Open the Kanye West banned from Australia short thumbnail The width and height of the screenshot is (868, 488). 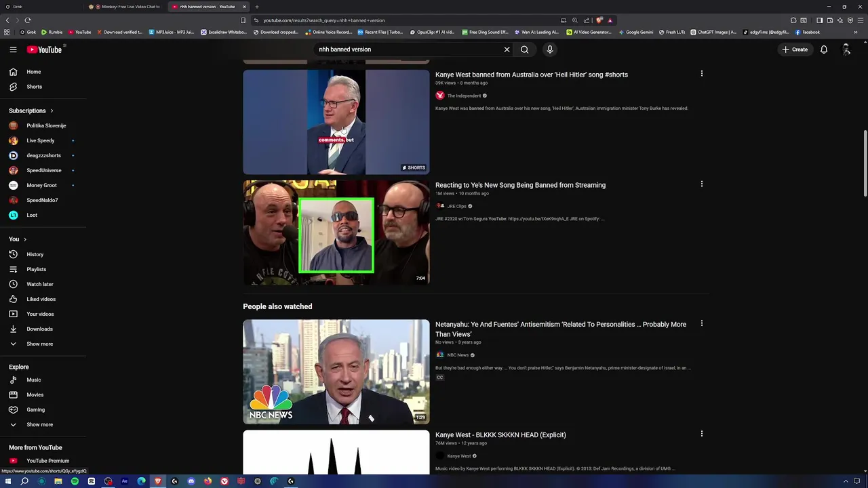pos(336,122)
